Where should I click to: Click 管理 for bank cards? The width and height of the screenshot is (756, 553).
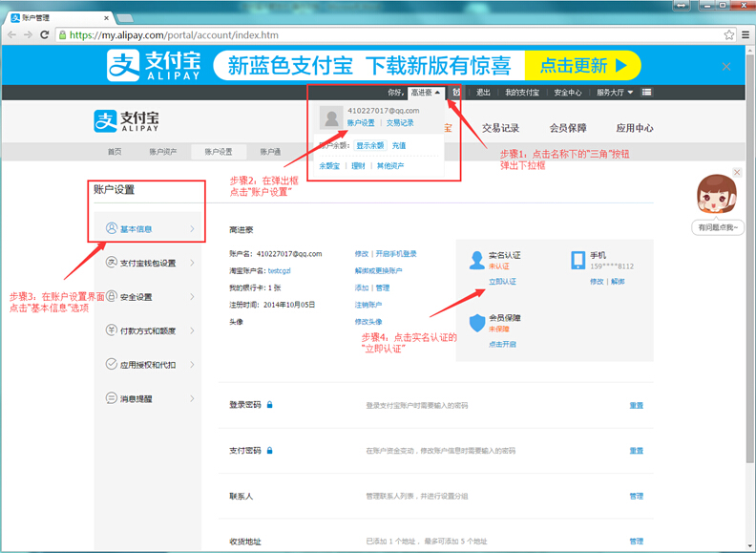pos(383,287)
